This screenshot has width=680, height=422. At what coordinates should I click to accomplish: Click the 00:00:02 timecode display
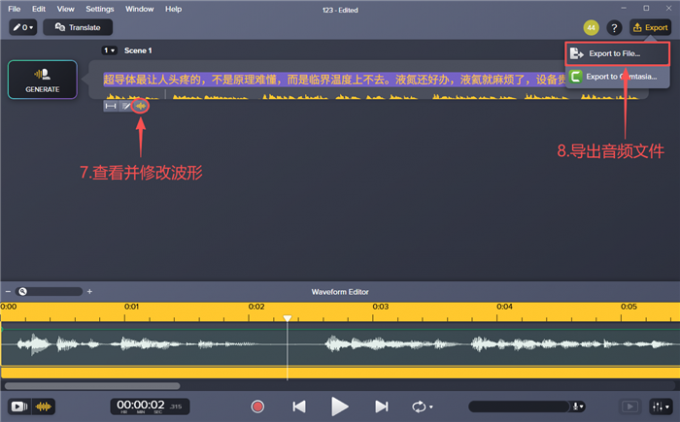[x=150, y=406]
